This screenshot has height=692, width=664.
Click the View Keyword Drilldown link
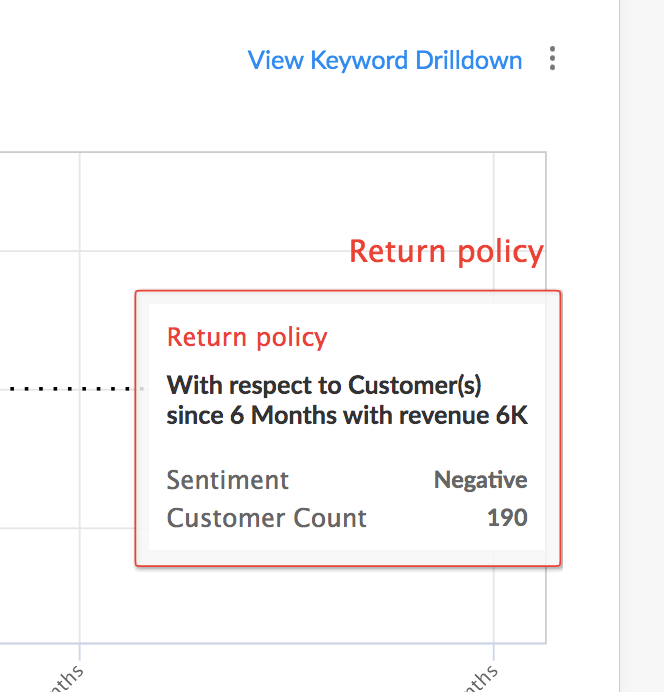pyautogui.click(x=385, y=60)
